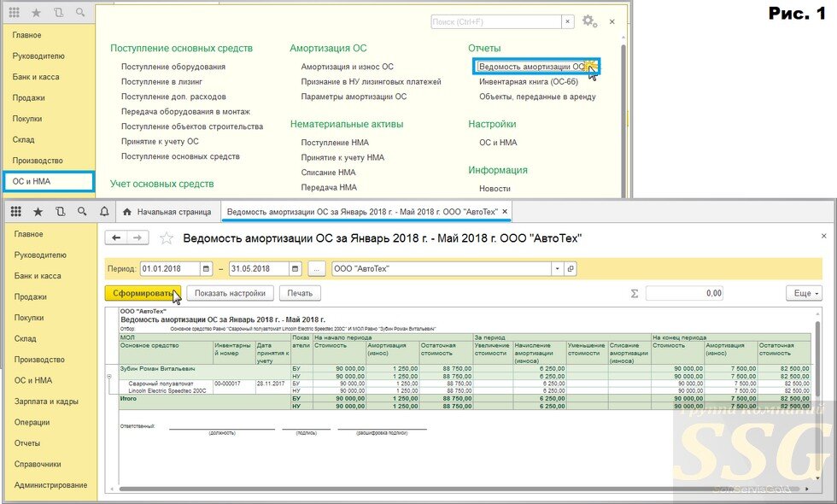Open Принятие к учету ОС link

160,142
